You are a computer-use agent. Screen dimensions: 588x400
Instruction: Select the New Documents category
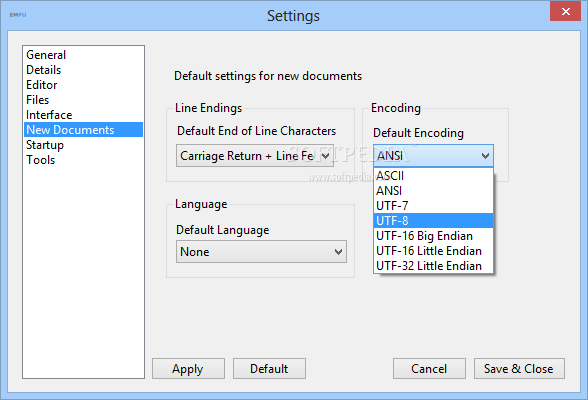(x=83, y=130)
